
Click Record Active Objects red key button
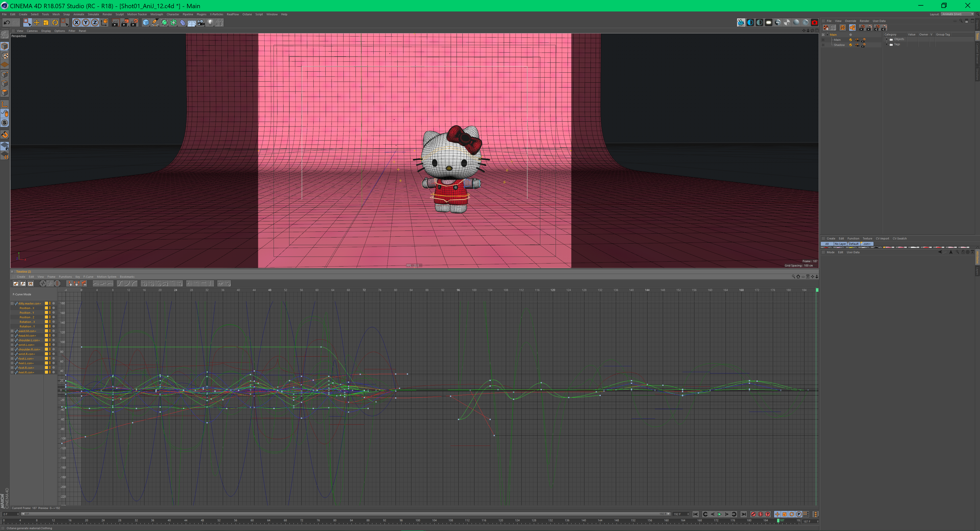[753, 514]
